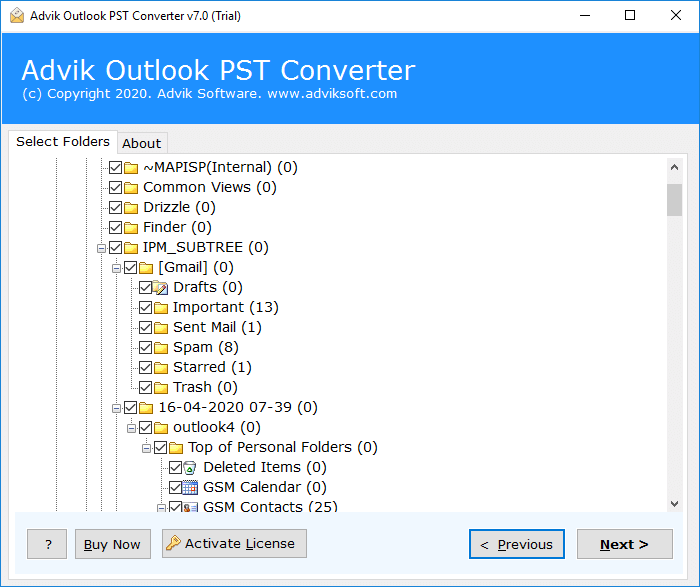The image size is (700, 587).
Task: Click the Important folder icon
Action: click(161, 308)
